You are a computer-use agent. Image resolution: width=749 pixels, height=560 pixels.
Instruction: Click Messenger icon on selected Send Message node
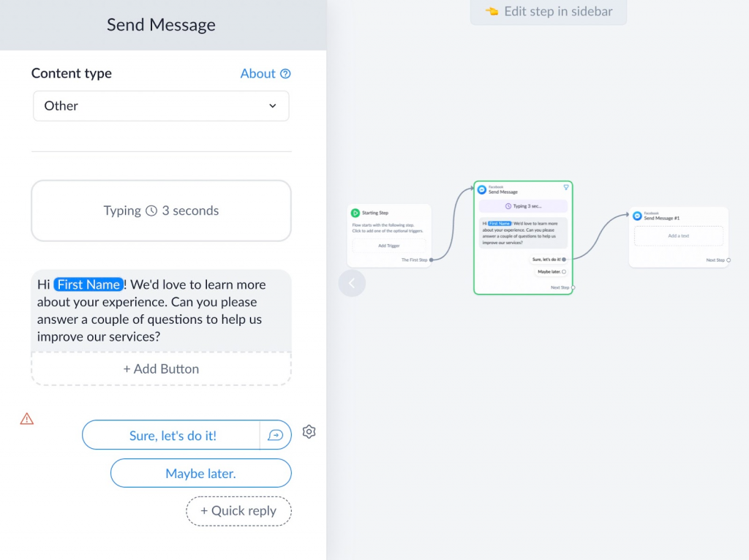[x=482, y=190]
